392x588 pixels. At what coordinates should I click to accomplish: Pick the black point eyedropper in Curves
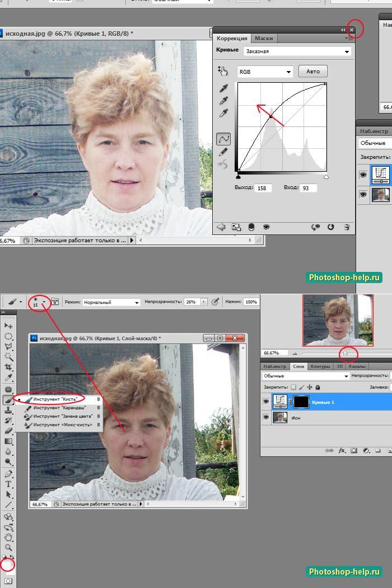click(x=224, y=88)
